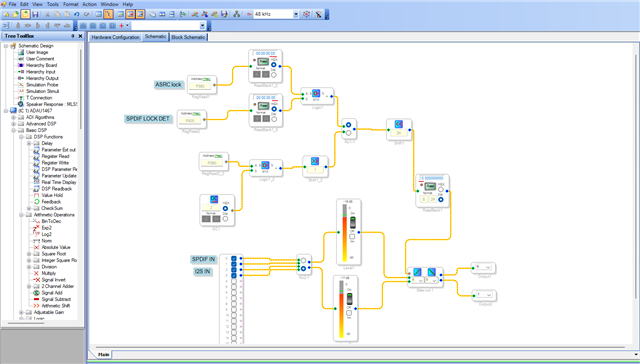The height and width of the screenshot is (364, 640).
Task: Open the Output2 channel dropdown
Action: click(488, 295)
